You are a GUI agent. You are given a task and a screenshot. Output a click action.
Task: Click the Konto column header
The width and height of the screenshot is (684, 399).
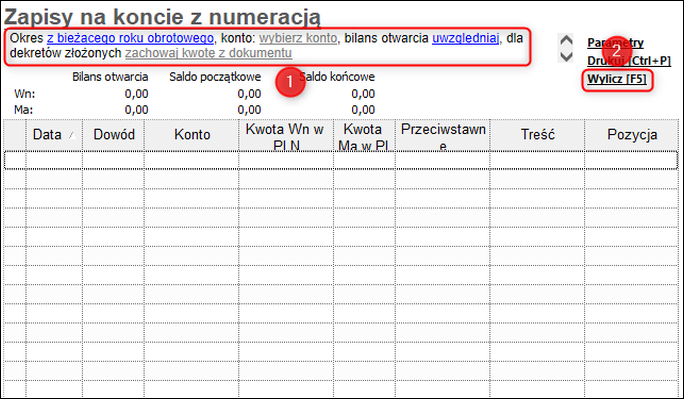point(192,135)
